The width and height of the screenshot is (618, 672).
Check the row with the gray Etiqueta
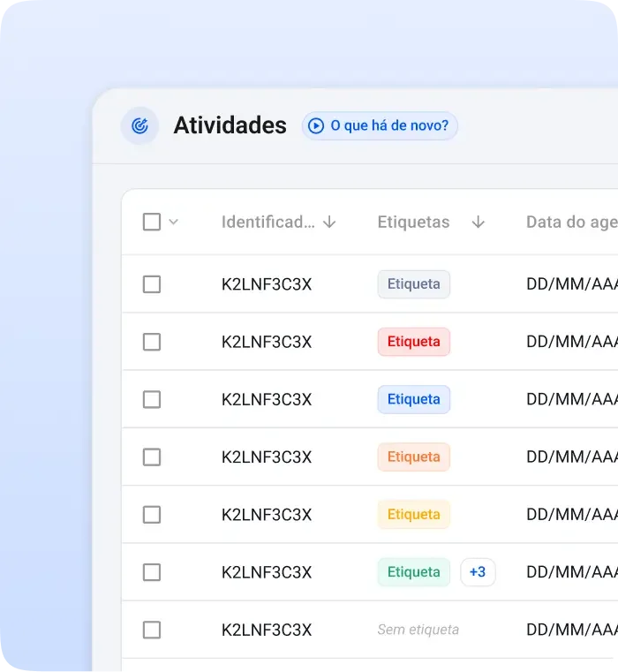152,284
